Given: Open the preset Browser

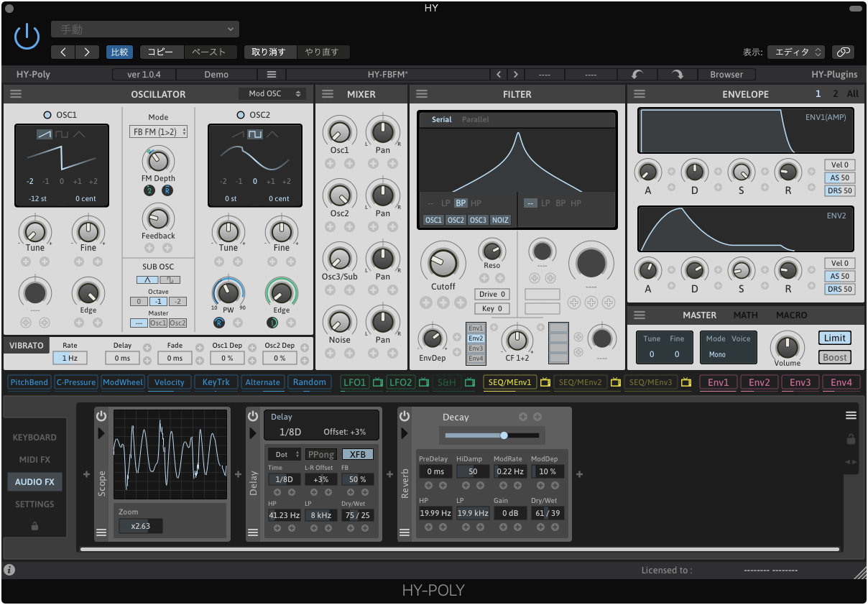Looking at the screenshot, I should [x=726, y=75].
